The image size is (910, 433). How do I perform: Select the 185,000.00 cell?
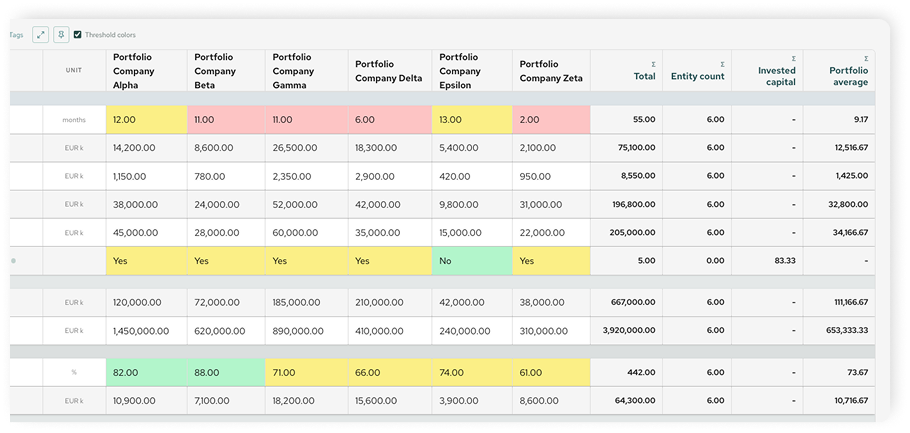pos(306,302)
